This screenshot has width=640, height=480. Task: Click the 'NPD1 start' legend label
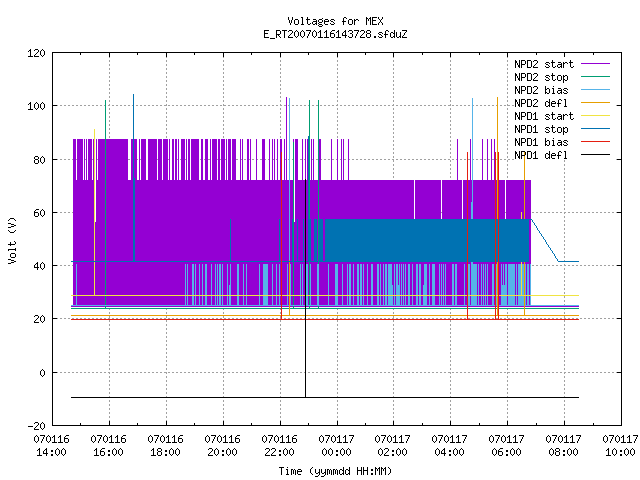(544, 116)
